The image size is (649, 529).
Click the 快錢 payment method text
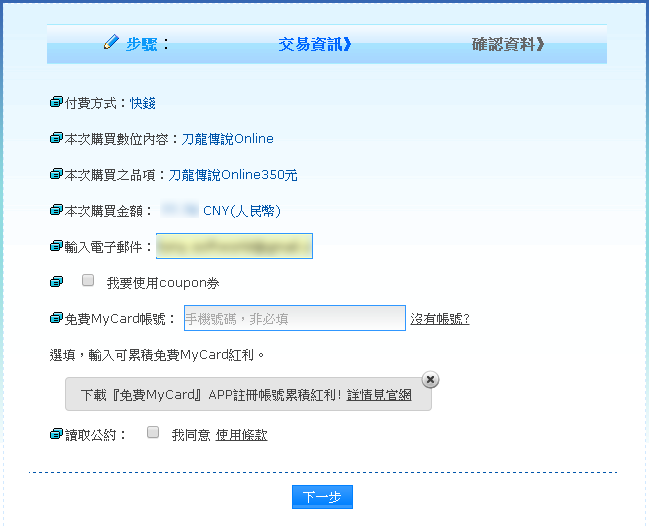coord(143,103)
